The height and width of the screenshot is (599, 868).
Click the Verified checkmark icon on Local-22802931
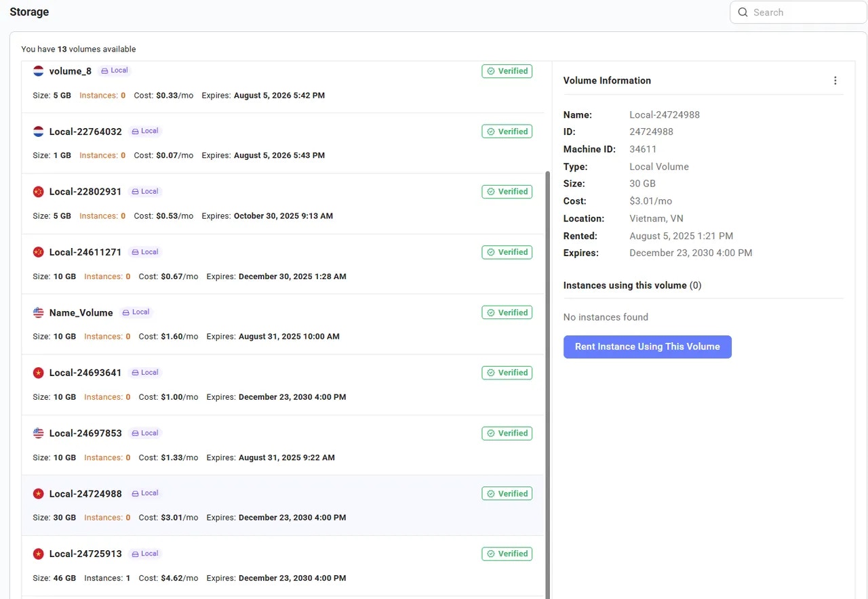pos(490,192)
